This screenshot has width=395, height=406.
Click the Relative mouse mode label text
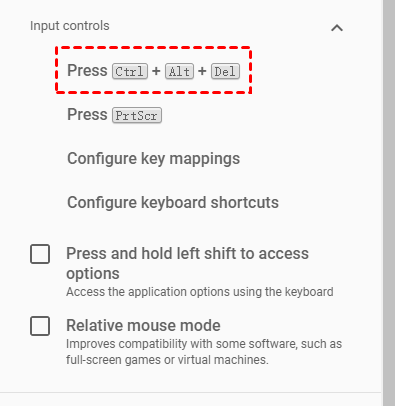pos(143,325)
